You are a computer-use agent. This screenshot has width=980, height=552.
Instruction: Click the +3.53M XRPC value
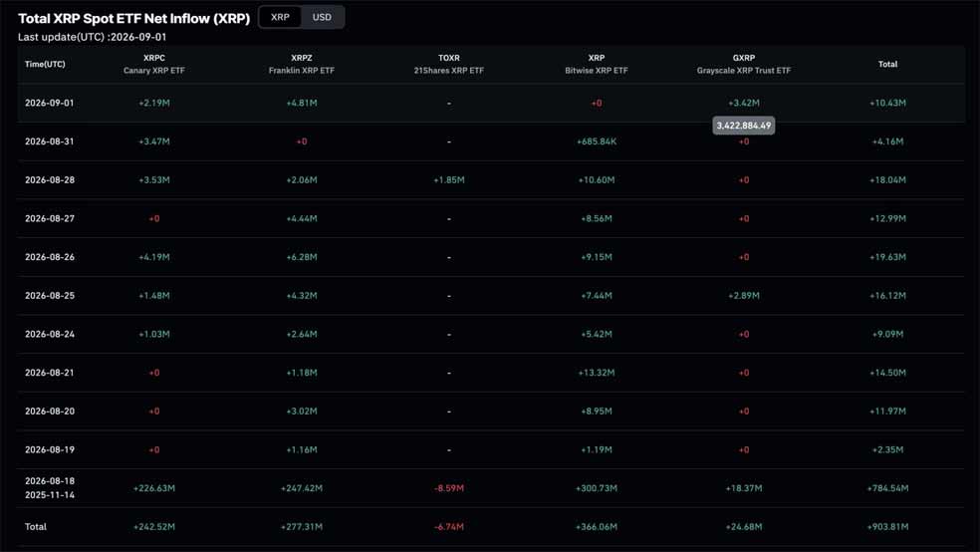(x=154, y=180)
